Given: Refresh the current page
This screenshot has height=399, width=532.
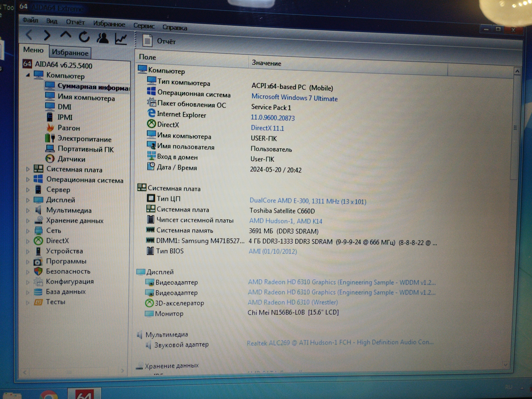Looking at the screenshot, I should [84, 37].
